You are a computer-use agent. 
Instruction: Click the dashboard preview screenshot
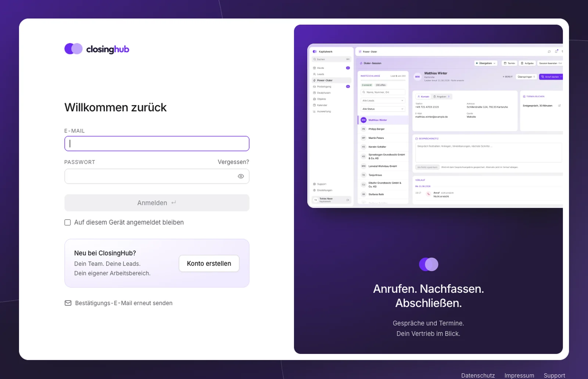[x=435, y=126]
